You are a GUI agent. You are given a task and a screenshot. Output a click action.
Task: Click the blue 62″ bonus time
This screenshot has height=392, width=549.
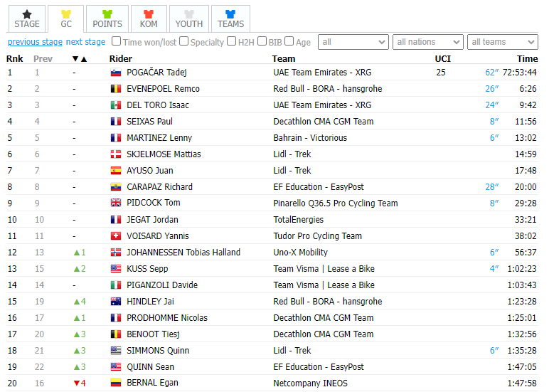(x=491, y=73)
